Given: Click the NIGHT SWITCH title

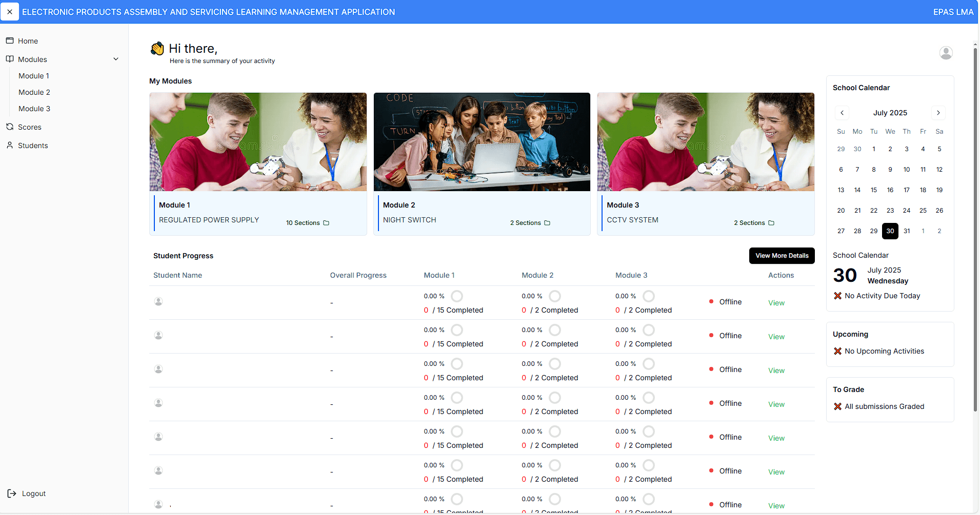Looking at the screenshot, I should (x=409, y=220).
